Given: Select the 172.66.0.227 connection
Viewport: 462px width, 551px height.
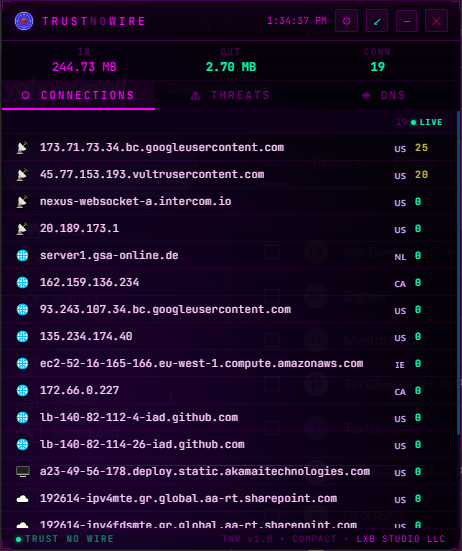Looking at the screenshot, I should click(x=229, y=390).
